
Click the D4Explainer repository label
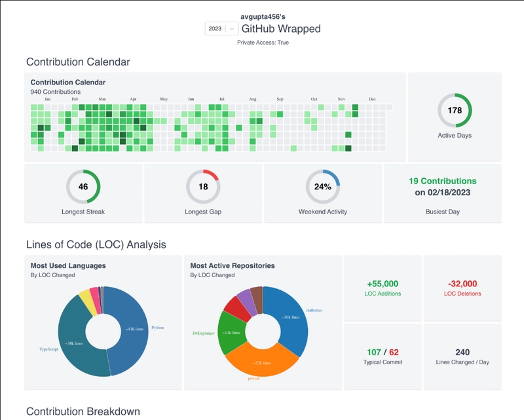[203, 334]
